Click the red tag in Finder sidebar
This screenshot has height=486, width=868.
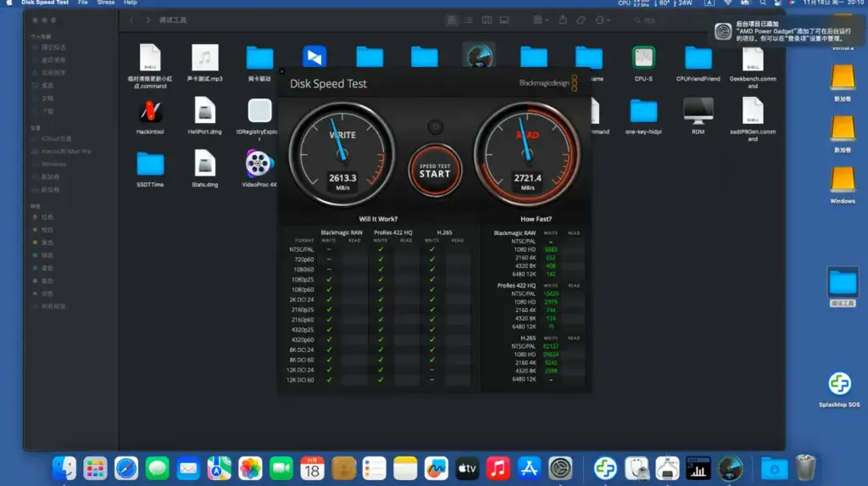[x=43, y=217]
